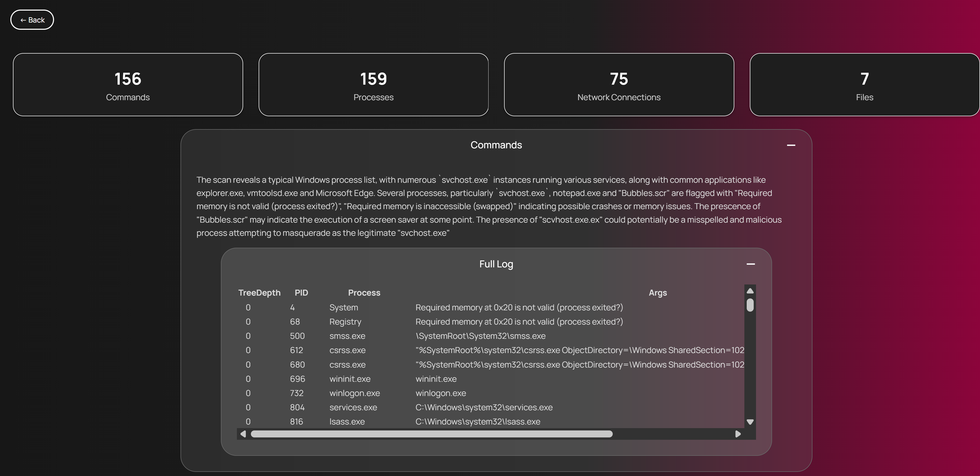This screenshot has width=980, height=476.
Task: Select the smss.exe process row
Action: [347, 336]
